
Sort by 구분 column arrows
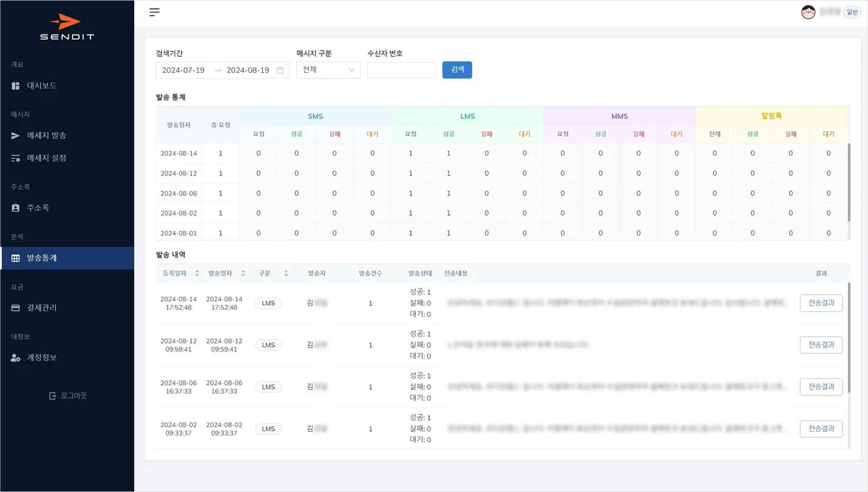coord(286,273)
